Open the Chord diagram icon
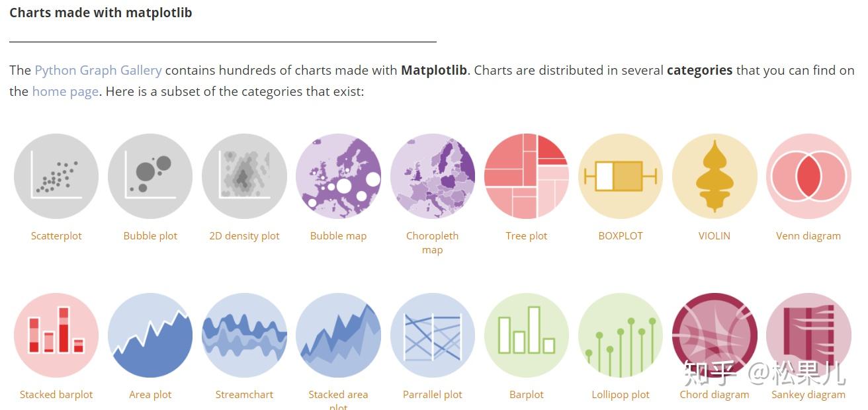Screen dimensions: 868x410 [x=715, y=335]
